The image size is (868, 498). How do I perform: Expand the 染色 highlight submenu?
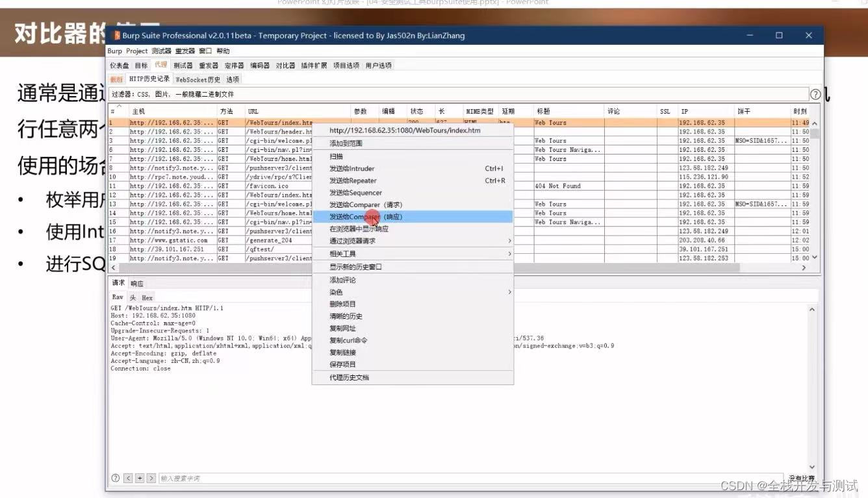(413, 292)
